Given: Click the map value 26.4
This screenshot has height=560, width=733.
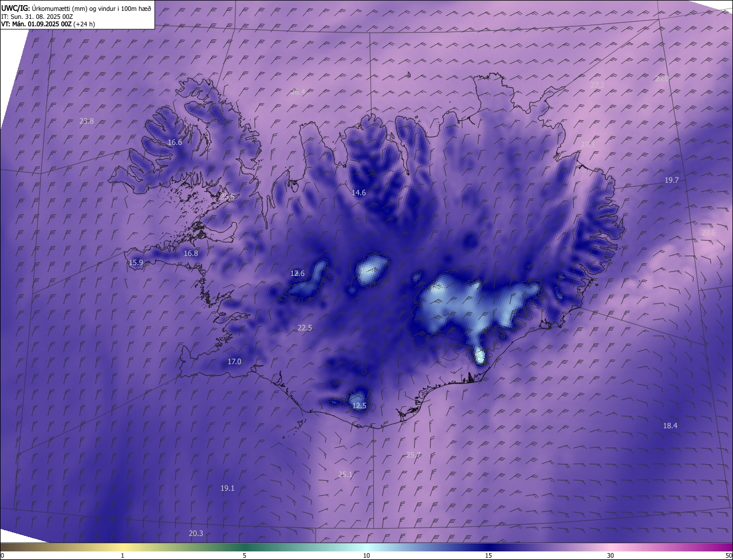Looking at the screenshot, I should tap(298, 92).
